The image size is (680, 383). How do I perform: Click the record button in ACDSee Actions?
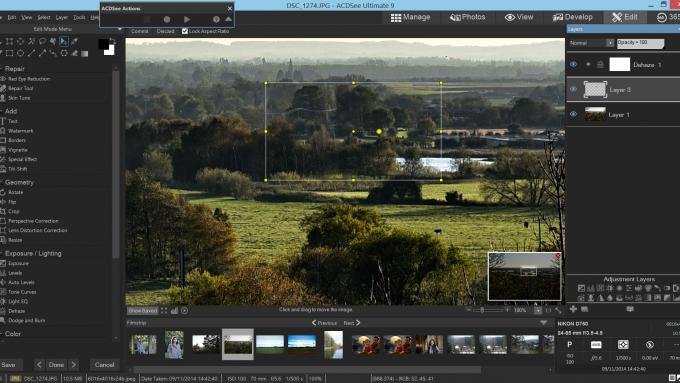point(167,20)
